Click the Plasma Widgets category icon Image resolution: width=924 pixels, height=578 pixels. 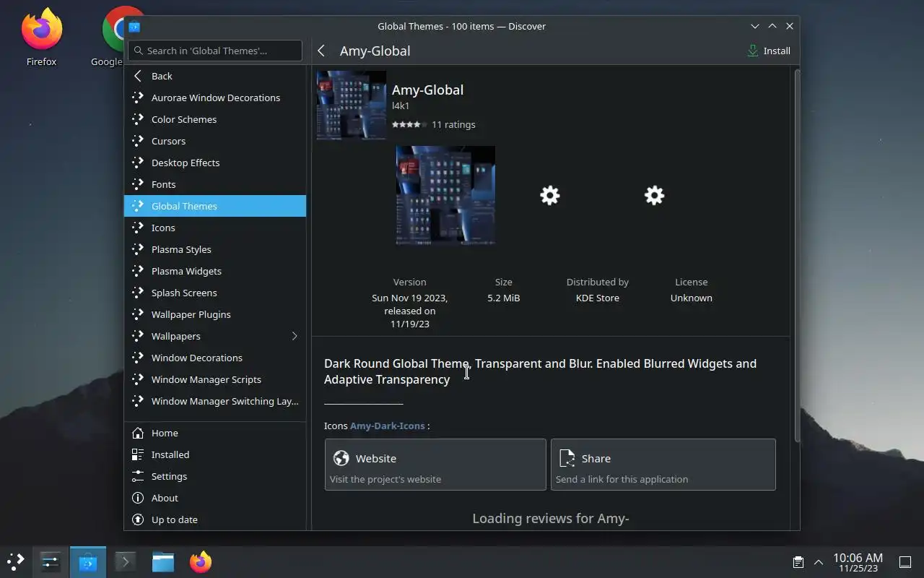point(138,271)
